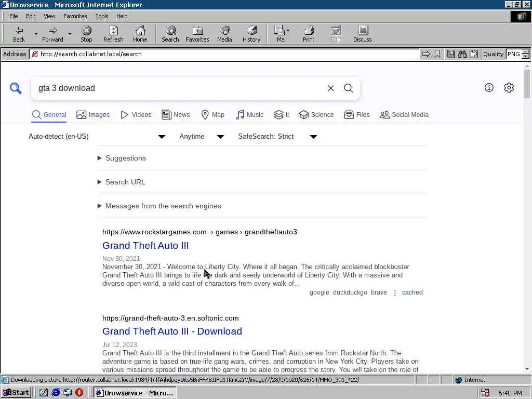Open the Favorites menu in the menu bar

pos(75,16)
